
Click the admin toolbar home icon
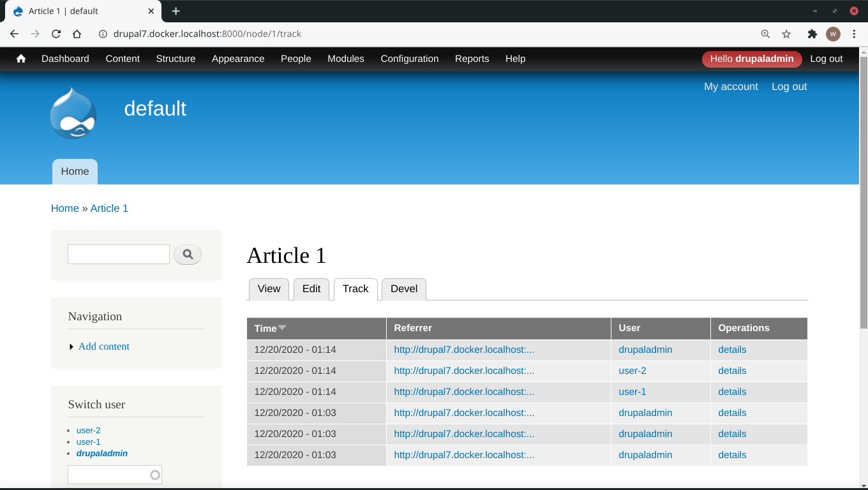click(x=21, y=59)
